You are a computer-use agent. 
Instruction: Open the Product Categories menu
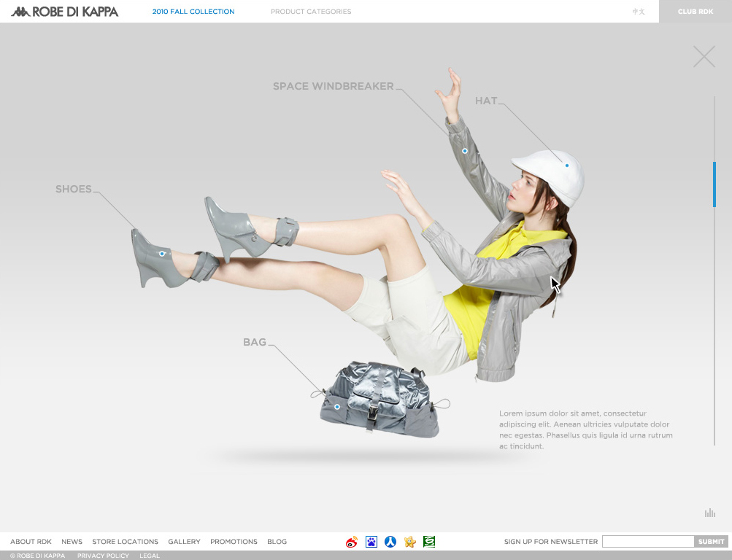pyautogui.click(x=311, y=12)
